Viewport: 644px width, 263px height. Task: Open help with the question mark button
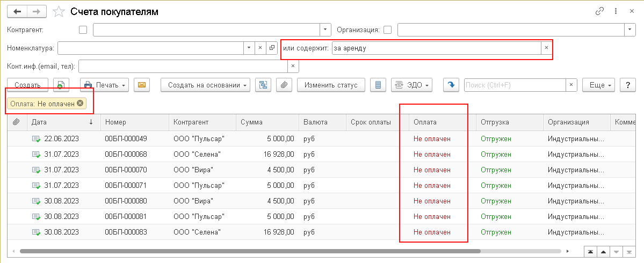pyautogui.click(x=627, y=85)
